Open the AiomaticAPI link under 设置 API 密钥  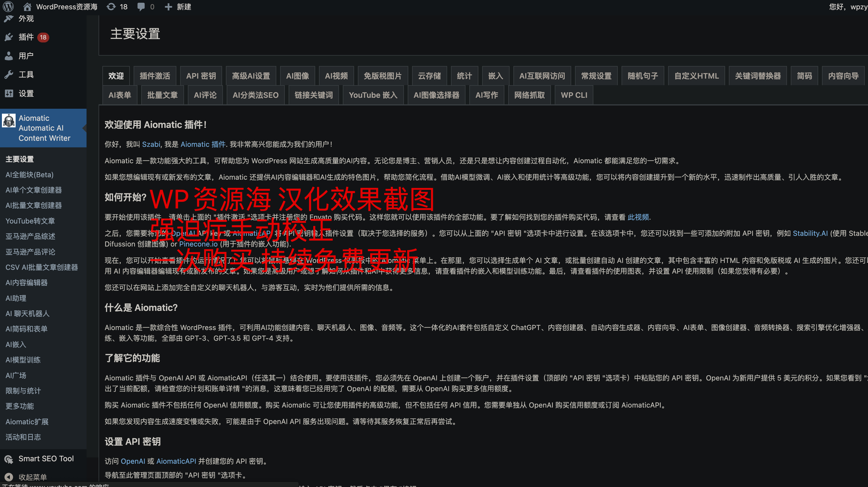[x=176, y=461]
